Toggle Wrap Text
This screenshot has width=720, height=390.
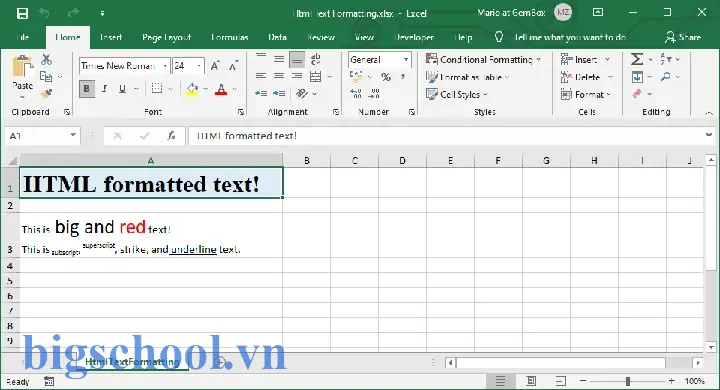315,59
